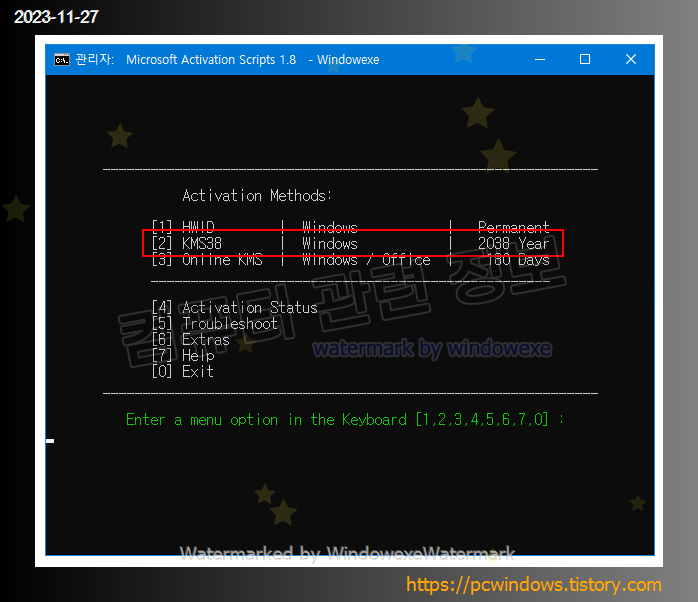The width and height of the screenshot is (698, 602).
Task: Select the '[4] Activation Status' line
Action: 234,308
